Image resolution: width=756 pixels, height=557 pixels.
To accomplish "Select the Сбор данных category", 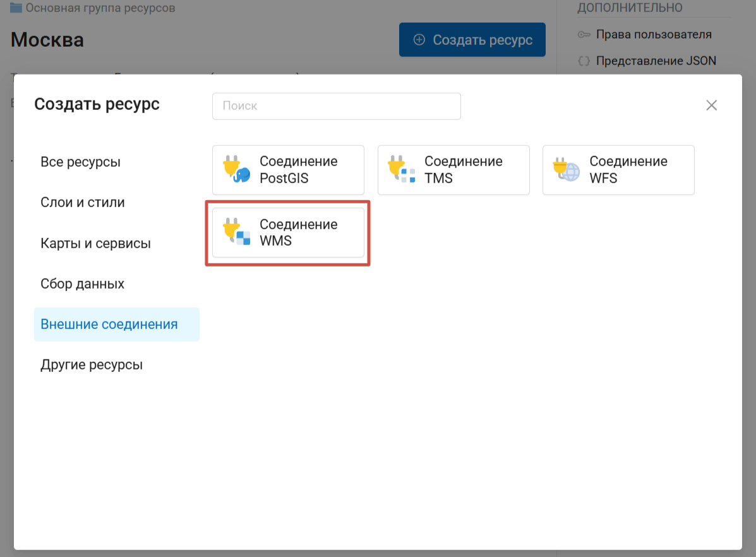I will [x=82, y=284].
